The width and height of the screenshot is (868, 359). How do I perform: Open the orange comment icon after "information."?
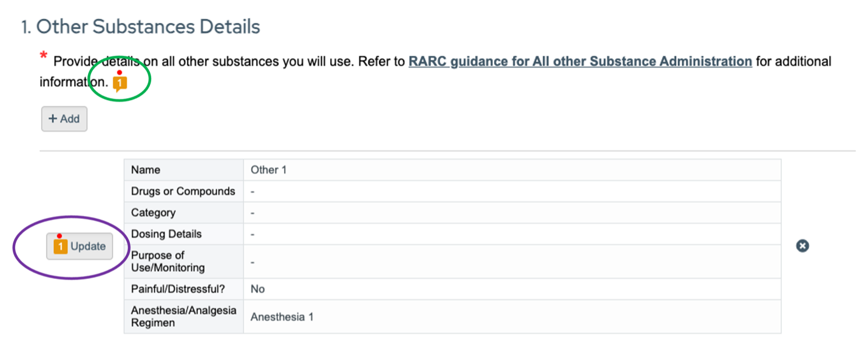(120, 82)
